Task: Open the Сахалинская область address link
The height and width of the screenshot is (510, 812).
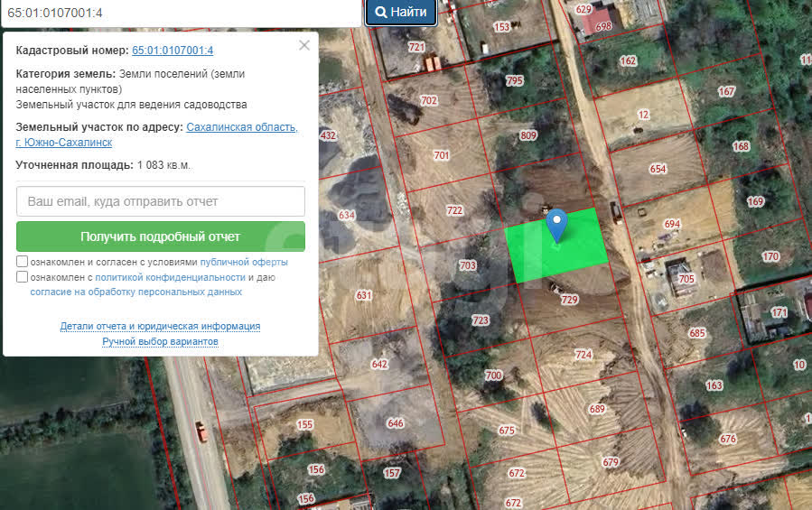Action: (241, 127)
